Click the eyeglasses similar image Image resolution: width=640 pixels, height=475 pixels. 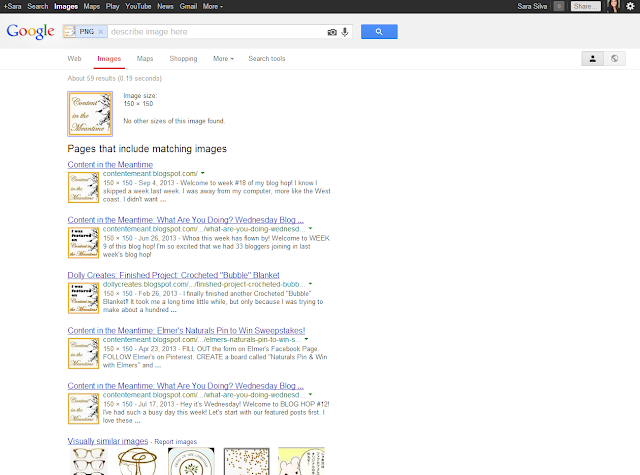[x=89, y=461]
